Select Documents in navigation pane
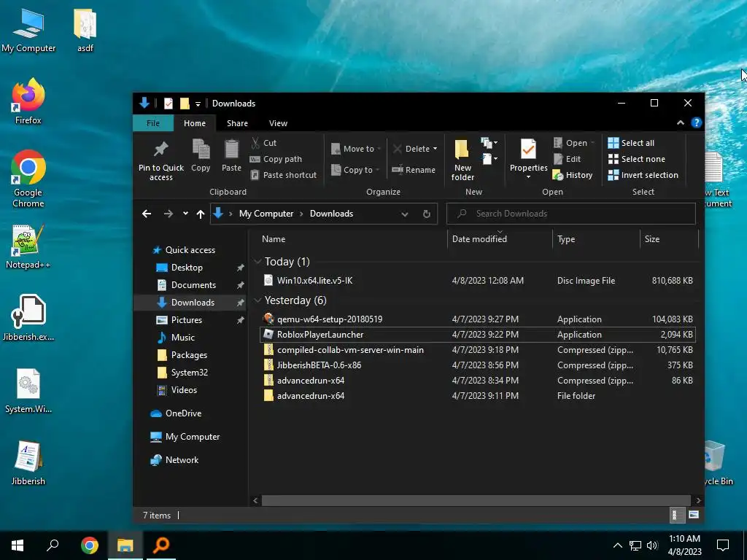The width and height of the screenshot is (747, 560). tap(193, 285)
